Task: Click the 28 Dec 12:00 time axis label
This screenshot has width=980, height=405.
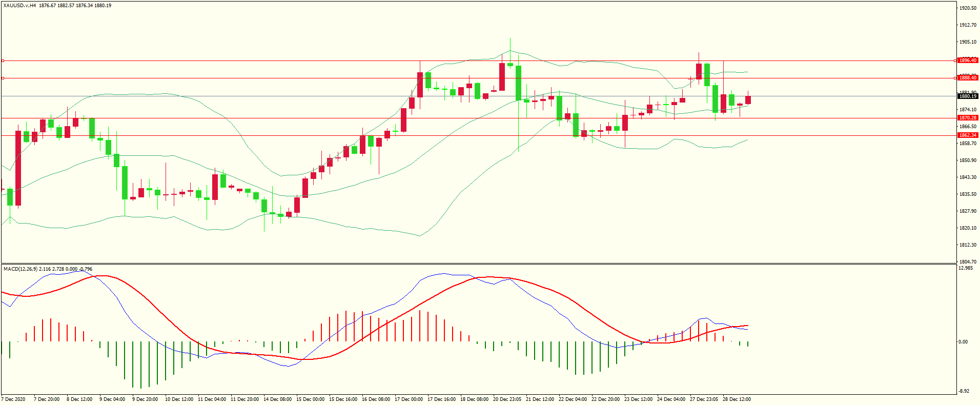Action: click(x=737, y=399)
